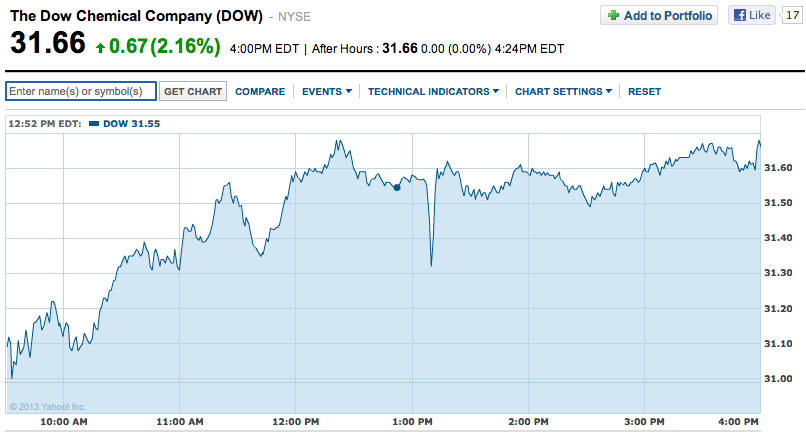This screenshot has width=806, height=432.
Task: Click the 31.00 price axis label
Action: click(778, 379)
